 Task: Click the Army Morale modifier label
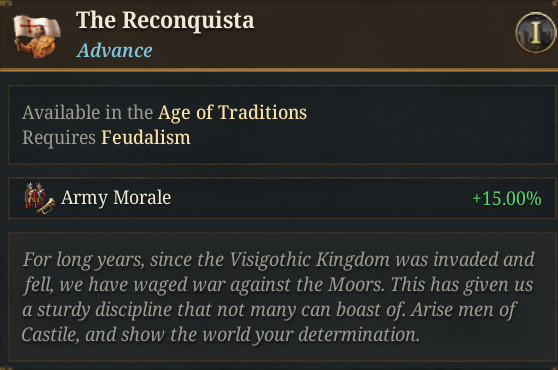pyautogui.click(x=116, y=197)
